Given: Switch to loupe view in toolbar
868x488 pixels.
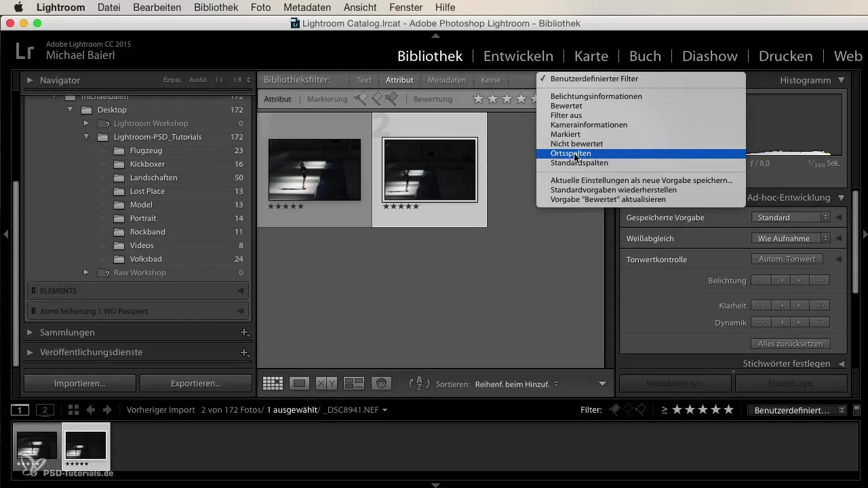Looking at the screenshot, I should pos(299,384).
